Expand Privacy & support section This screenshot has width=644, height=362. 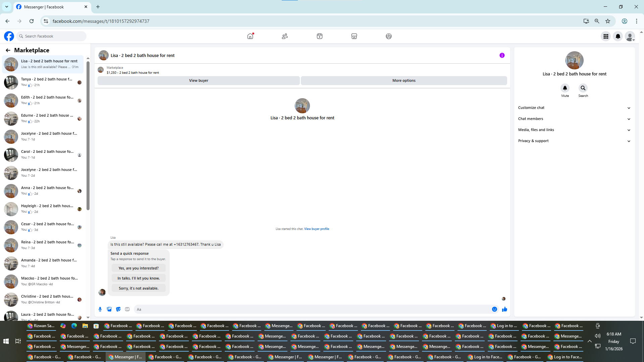coord(574,141)
